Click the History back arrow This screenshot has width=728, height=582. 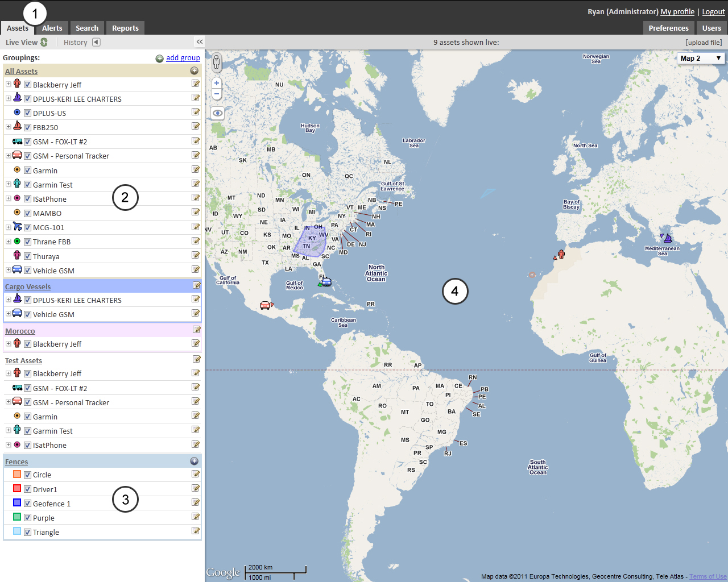pyautogui.click(x=96, y=41)
